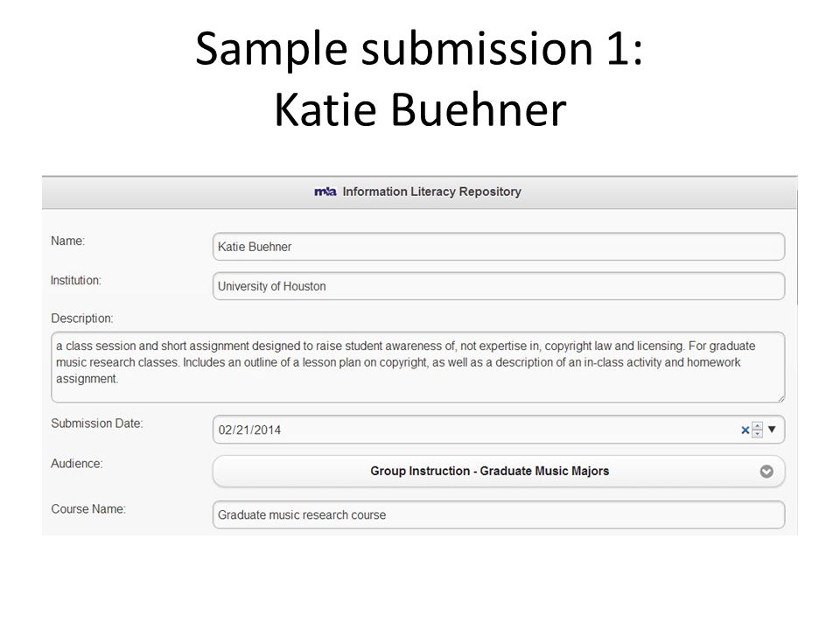Increase the date using the up spinner arrow

click(757, 426)
